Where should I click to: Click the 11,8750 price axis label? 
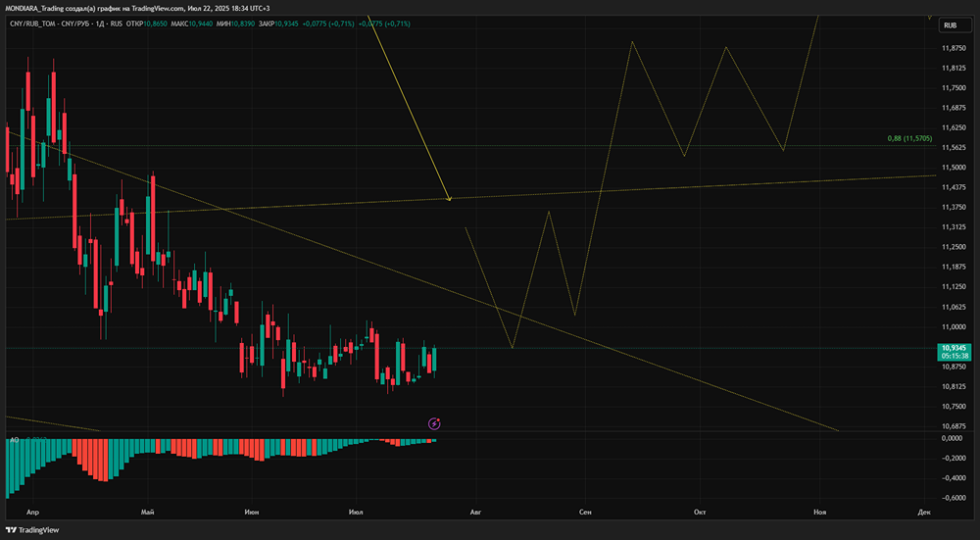coord(954,48)
